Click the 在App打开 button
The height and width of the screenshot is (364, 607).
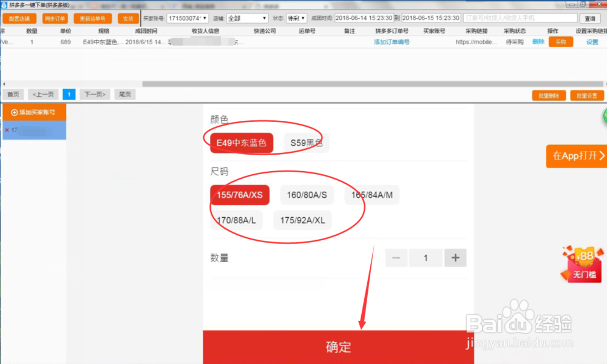pos(577,156)
